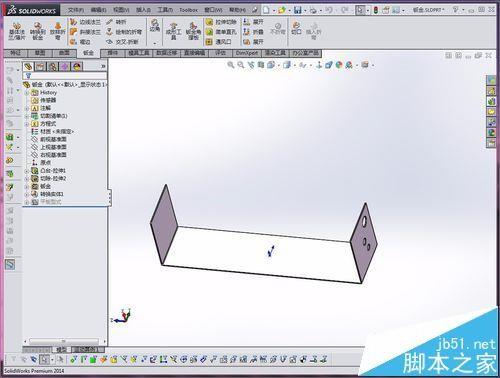Image resolution: width=500 pixels, height=378 pixels.
Task: Click the Jog tool
Action: (116, 22)
